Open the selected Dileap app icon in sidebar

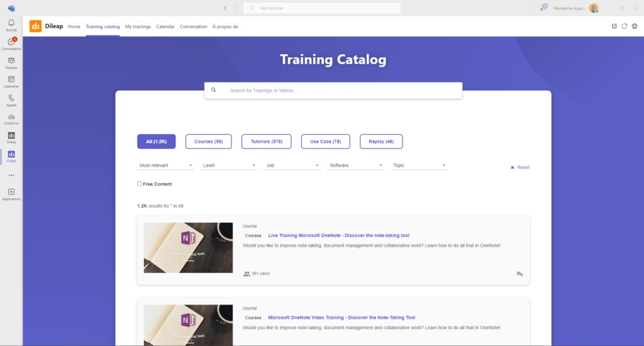point(11,154)
